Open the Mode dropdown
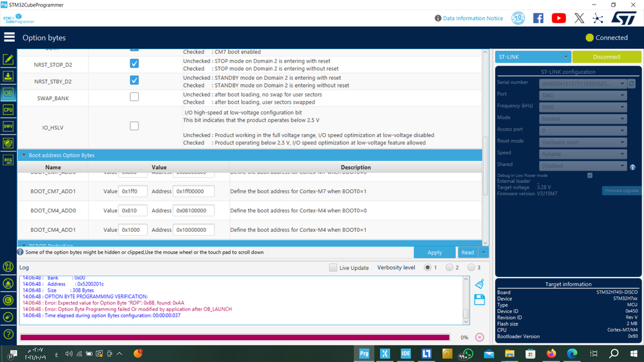The height and width of the screenshot is (362, 644). 583,119
